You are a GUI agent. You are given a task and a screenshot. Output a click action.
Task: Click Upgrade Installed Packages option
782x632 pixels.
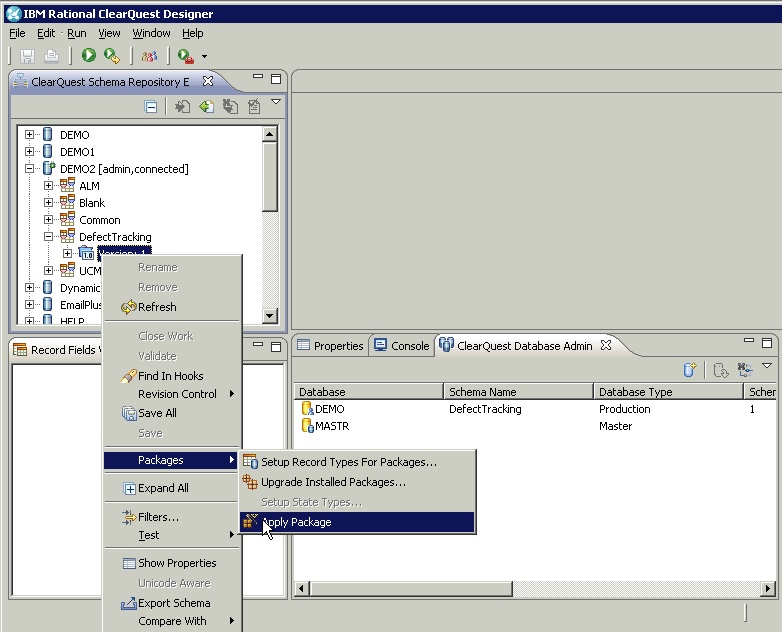(333, 482)
